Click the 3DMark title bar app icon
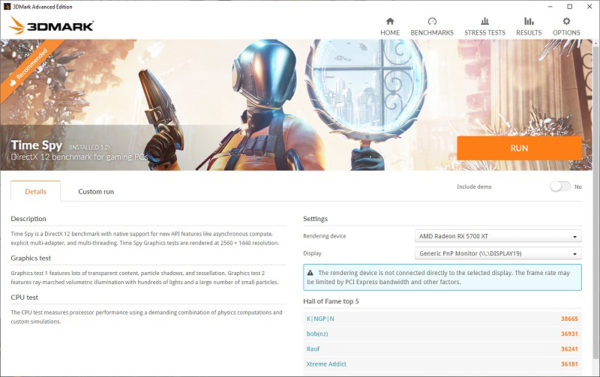 pos(7,7)
